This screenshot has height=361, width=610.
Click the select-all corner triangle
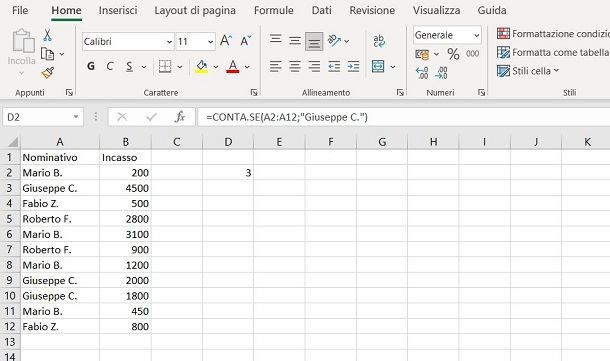point(13,141)
